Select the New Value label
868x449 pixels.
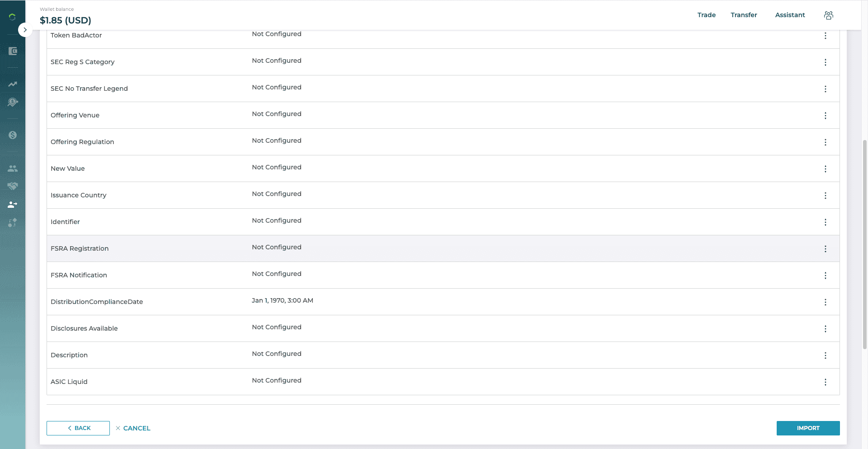tap(68, 168)
